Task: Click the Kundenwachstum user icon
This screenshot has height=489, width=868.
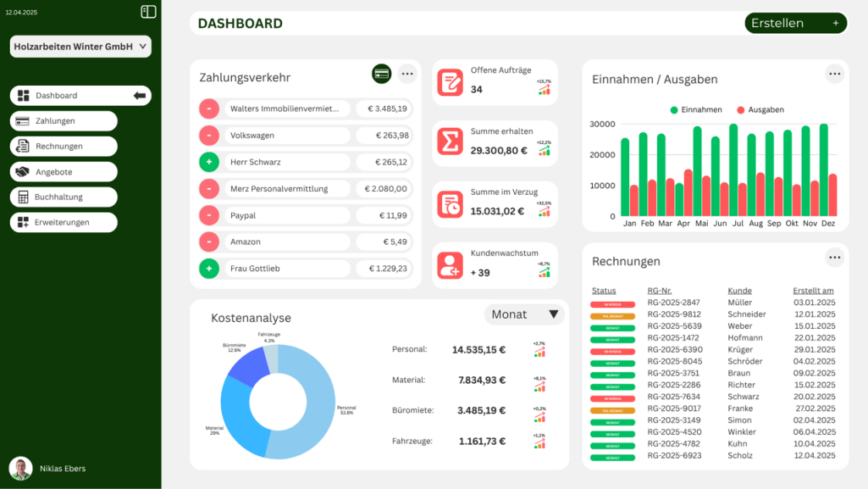Action: click(450, 265)
